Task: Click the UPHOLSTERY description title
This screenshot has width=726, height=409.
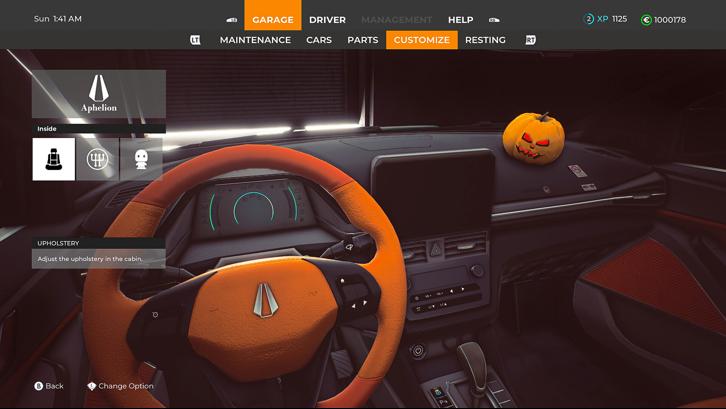Action: pos(99,243)
